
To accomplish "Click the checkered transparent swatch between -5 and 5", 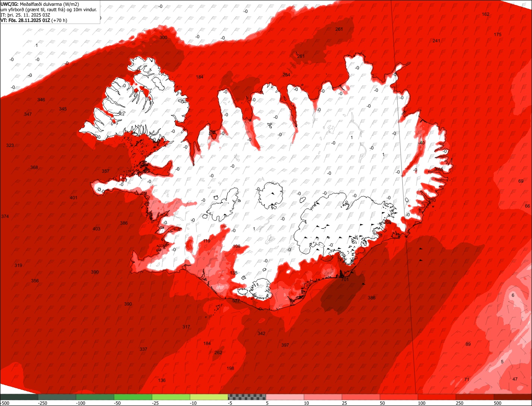I will coord(247,397).
